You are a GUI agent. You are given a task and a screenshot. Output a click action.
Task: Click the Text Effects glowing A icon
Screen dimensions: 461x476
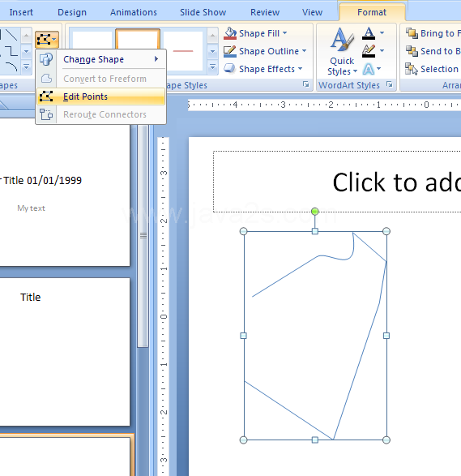click(369, 69)
